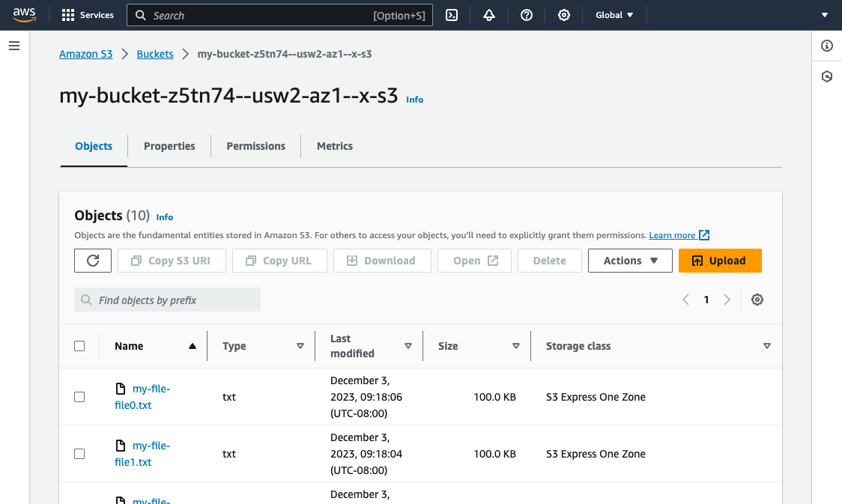Open the info panel icon at right edge

click(827, 46)
